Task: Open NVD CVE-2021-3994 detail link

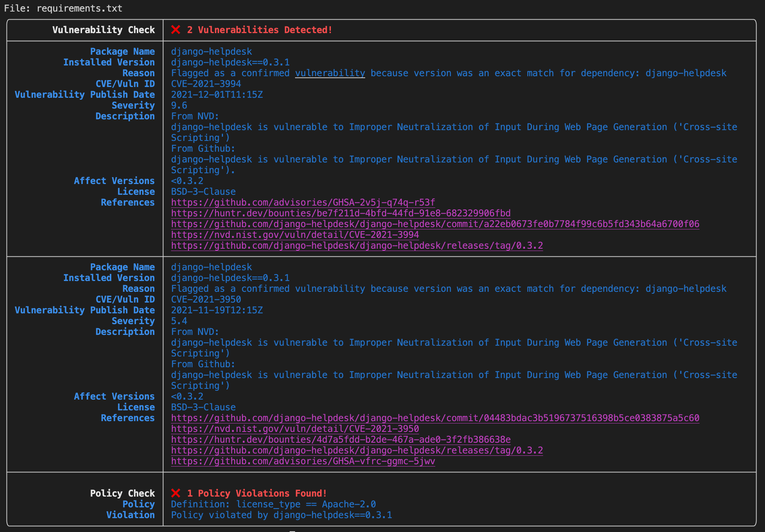Action: pos(295,235)
